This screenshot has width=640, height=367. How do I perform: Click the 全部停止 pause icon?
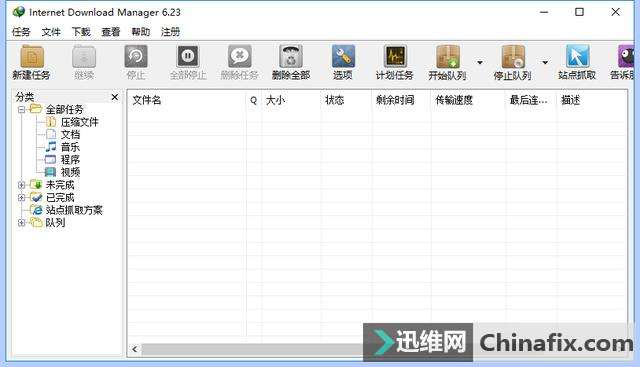click(188, 56)
